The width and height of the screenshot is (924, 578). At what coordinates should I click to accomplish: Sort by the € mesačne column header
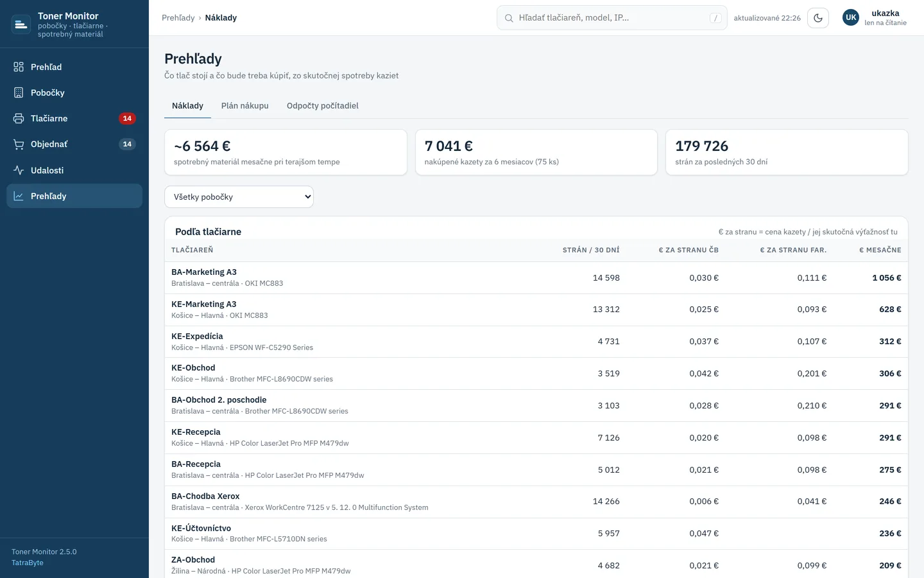(880, 250)
